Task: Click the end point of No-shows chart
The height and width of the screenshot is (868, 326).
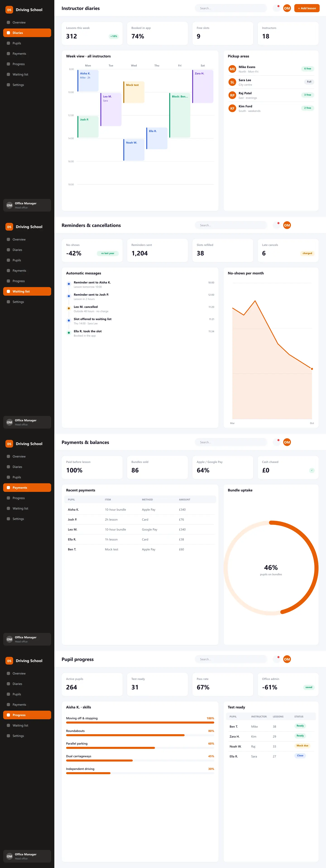Action: tap(312, 369)
